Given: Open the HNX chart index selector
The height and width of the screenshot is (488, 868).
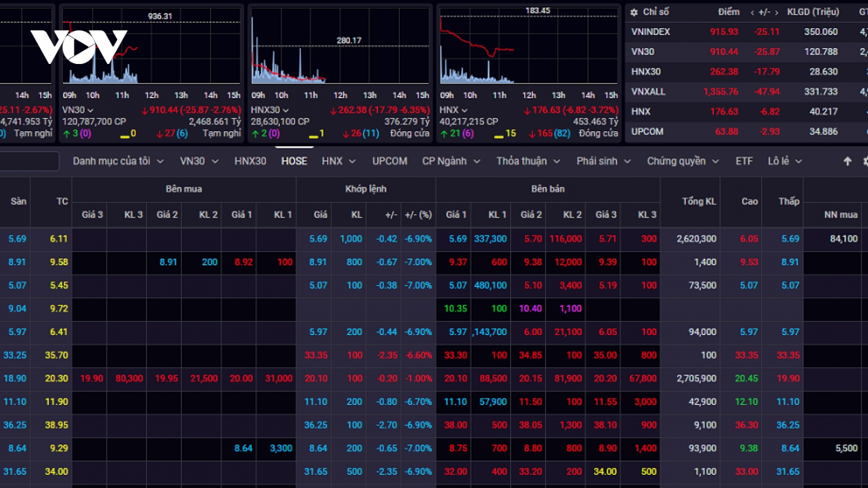Looking at the screenshot, I should (x=453, y=110).
